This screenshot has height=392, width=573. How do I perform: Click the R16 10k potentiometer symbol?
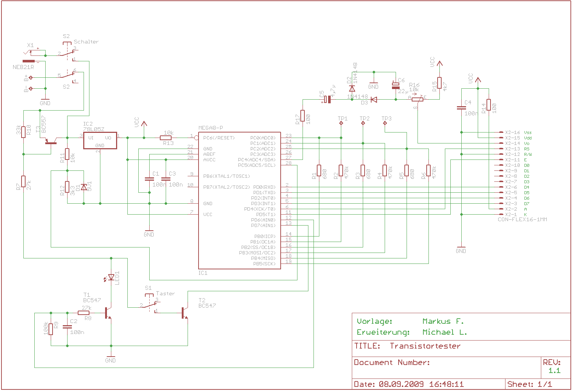pyautogui.click(x=418, y=99)
